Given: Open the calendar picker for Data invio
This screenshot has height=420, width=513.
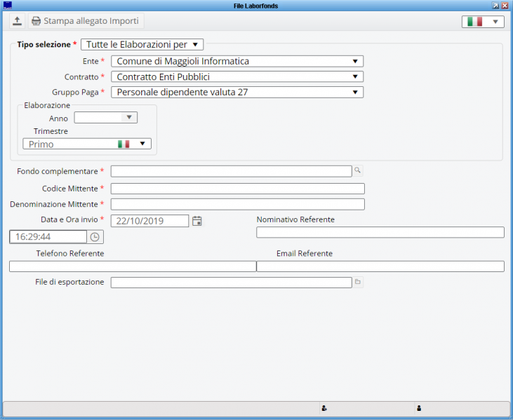Looking at the screenshot, I should [197, 221].
